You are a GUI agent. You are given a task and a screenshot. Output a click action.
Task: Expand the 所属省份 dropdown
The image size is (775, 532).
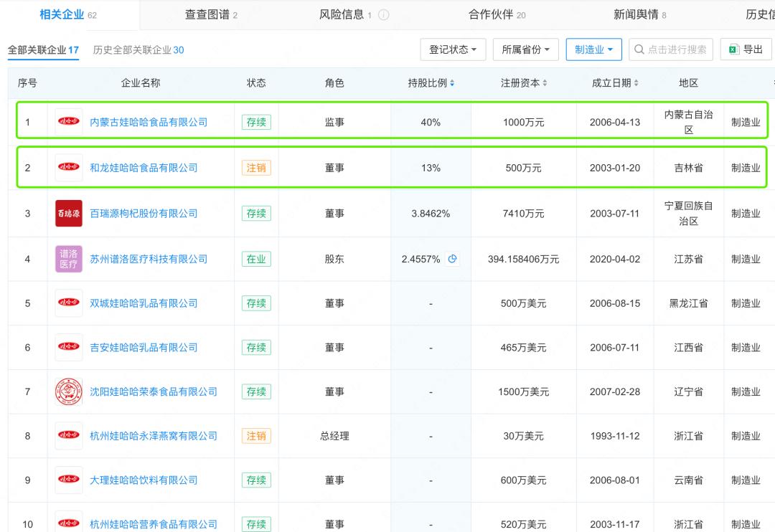[x=525, y=49]
